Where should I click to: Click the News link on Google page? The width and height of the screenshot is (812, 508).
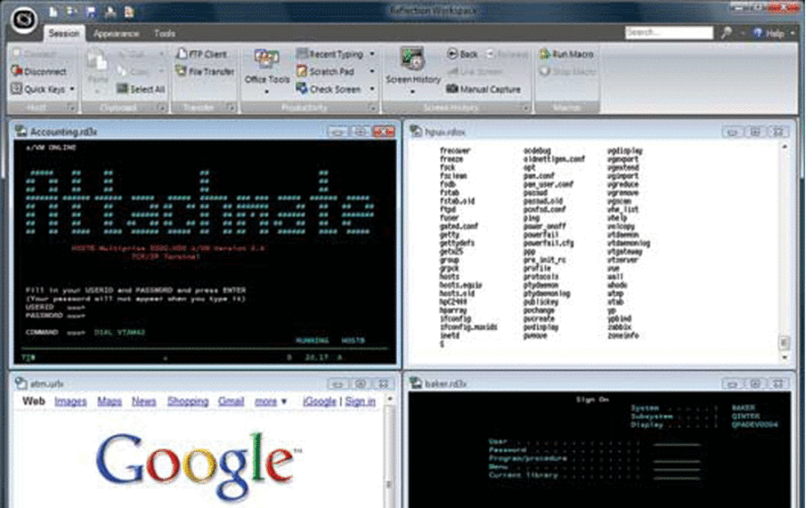(143, 402)
